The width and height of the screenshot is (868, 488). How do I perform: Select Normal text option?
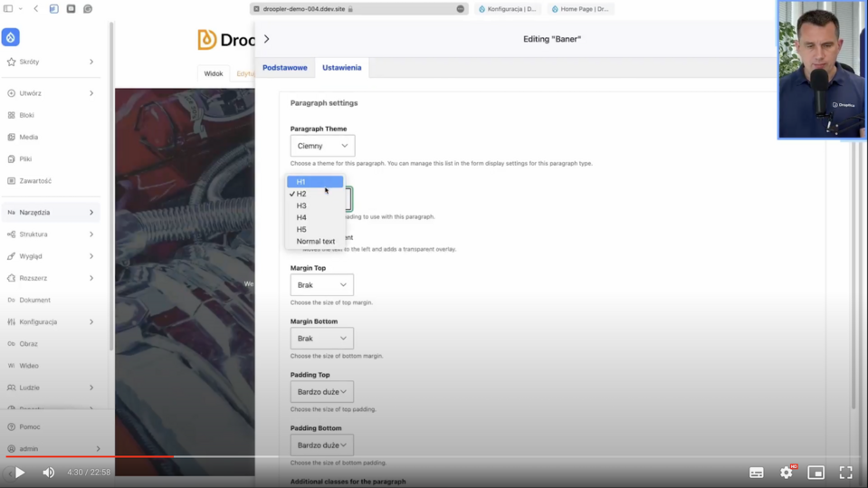pyautogui.click(x=315, y=242)
